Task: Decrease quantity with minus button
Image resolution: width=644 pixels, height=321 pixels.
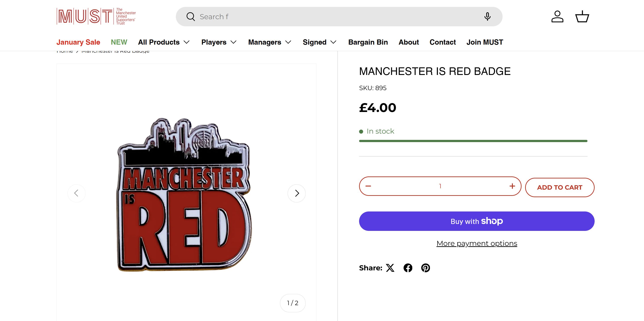Action: coord(368,186)
